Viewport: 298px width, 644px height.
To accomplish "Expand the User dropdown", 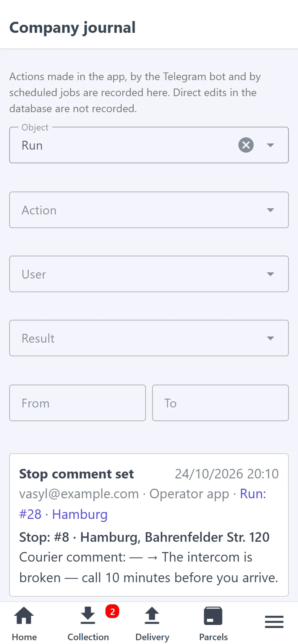I will [149, 274].
